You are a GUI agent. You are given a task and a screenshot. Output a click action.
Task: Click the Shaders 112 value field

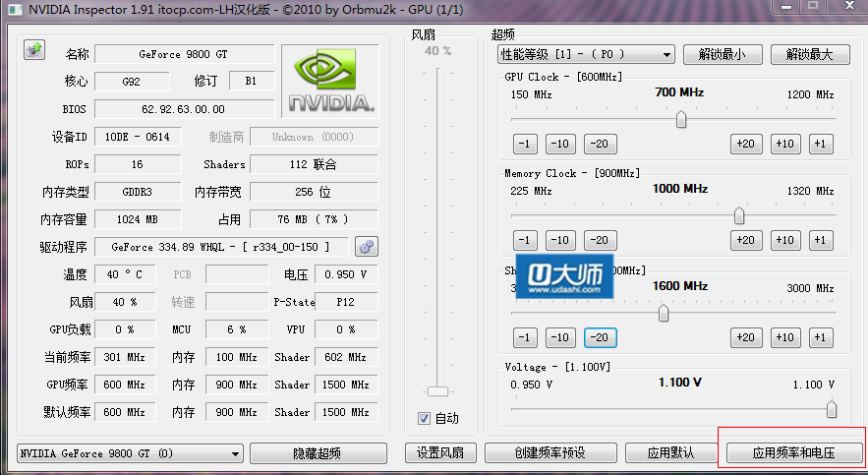314,164
